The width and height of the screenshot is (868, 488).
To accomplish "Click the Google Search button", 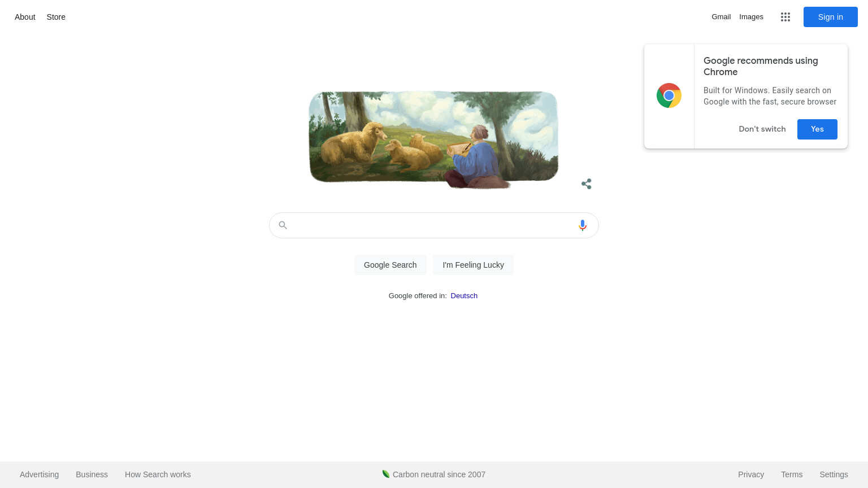I will pyautogui.click(x=390, y=265).
